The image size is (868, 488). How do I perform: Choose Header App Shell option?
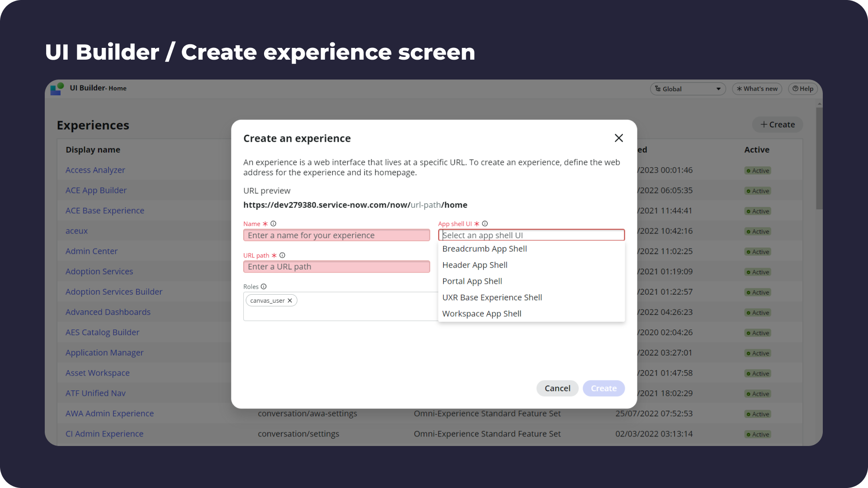[531, 265]
